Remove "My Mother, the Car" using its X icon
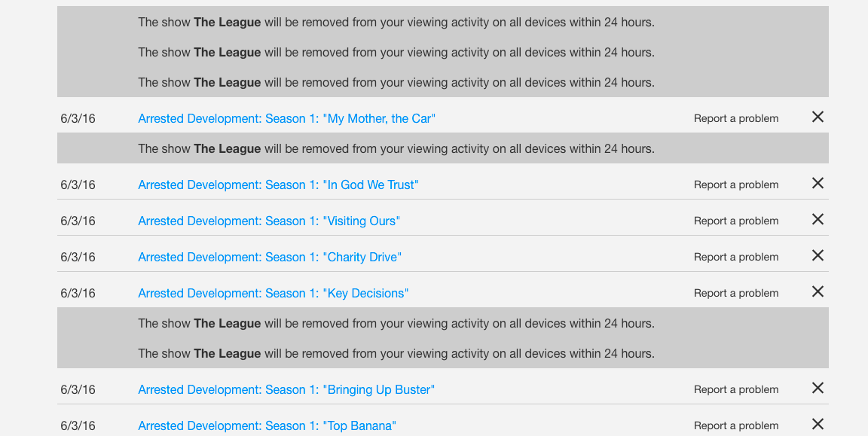 (818, 117)
